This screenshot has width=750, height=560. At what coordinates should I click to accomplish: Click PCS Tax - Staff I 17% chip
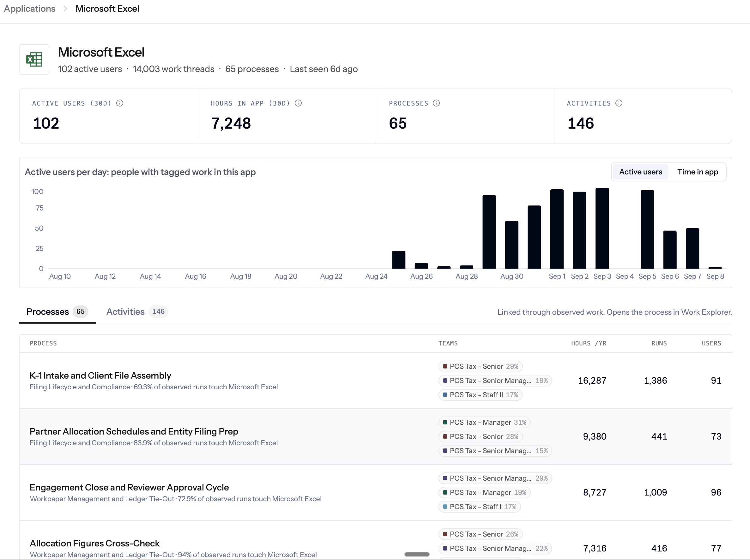480,507
